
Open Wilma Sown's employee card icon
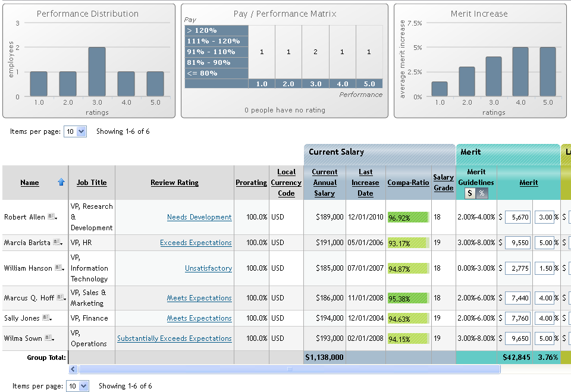48,338
